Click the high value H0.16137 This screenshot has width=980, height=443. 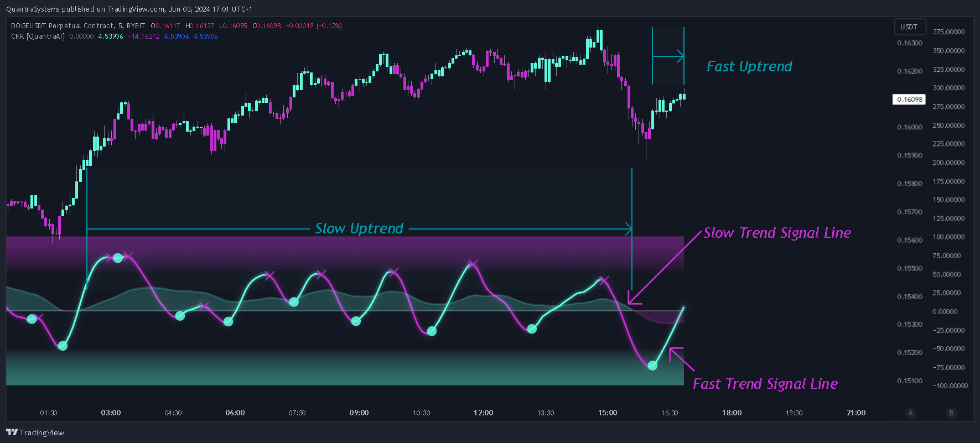[x=200, y=26]
